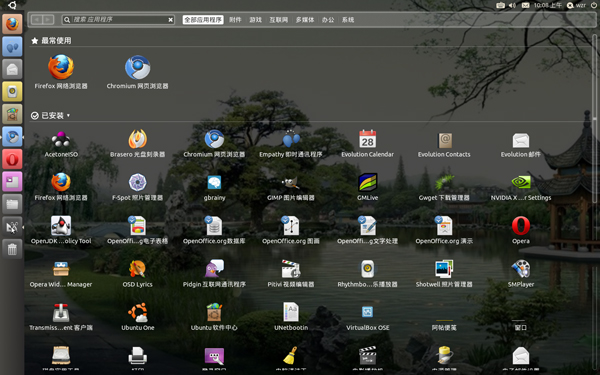Open Evolution Contacts
600x375 pixels.
coord(444,144)
